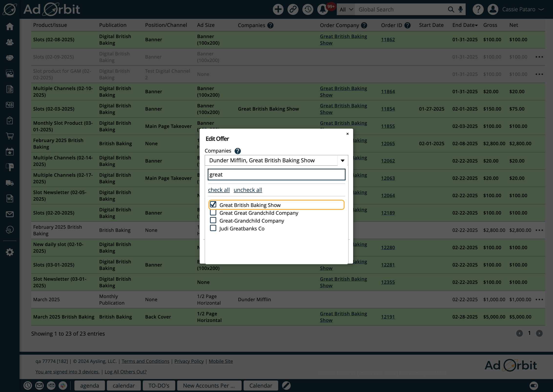Click the help icon beside Companies column header
Image resolution: width=553 pixels, height=392 pixels.
[270, 25]
